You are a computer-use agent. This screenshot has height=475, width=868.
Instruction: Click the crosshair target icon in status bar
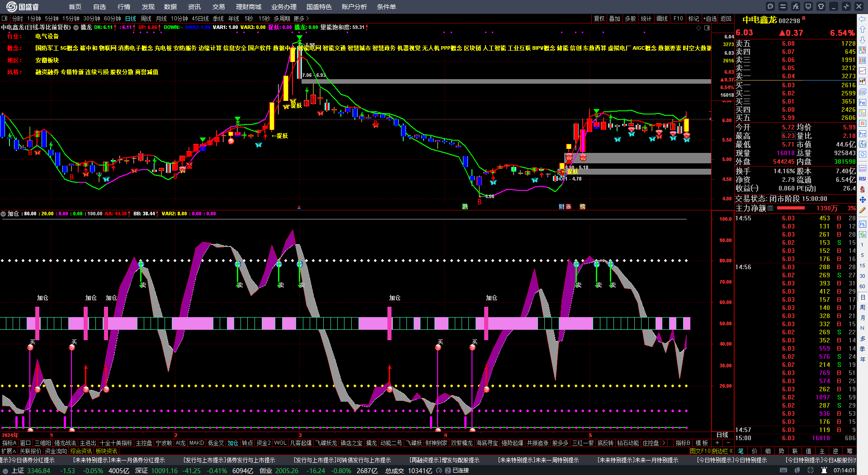pyautogui.click(x=811, y=470)
